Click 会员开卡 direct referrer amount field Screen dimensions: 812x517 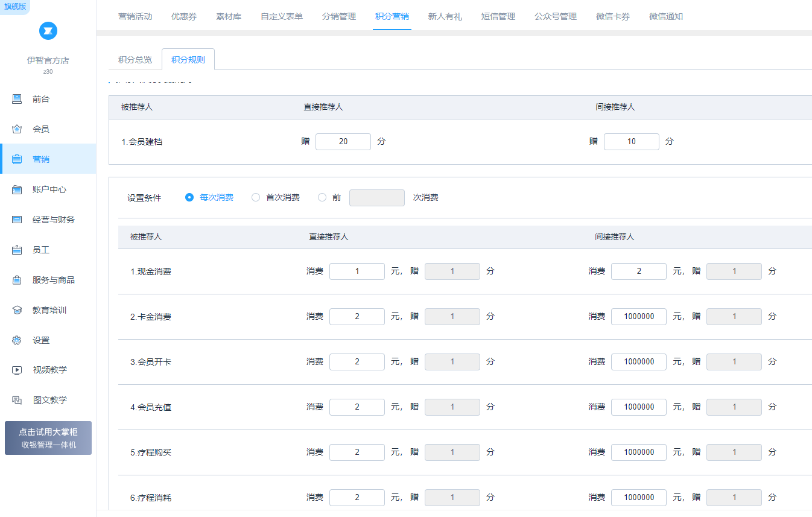[x=357, y=362]
